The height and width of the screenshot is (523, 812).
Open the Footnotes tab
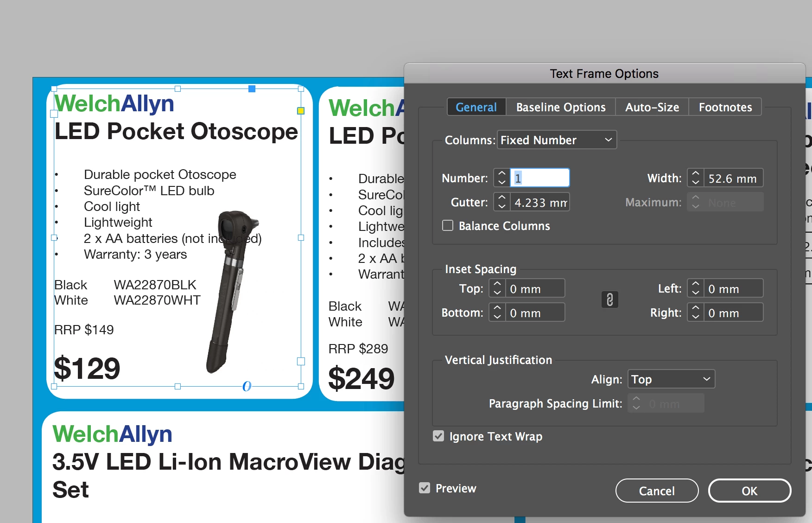coord(725,107)
